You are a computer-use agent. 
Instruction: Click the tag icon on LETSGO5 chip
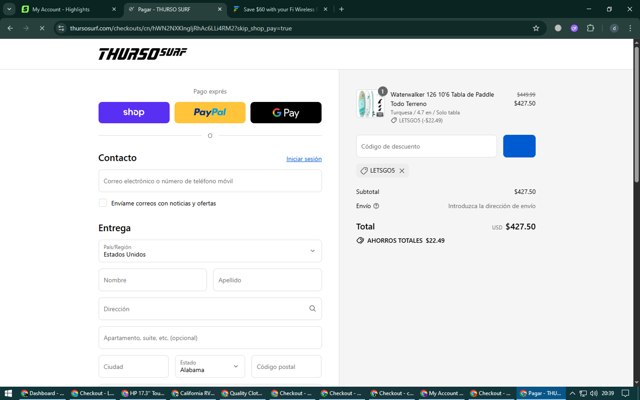pyautogui.click(x=364, y=171)
